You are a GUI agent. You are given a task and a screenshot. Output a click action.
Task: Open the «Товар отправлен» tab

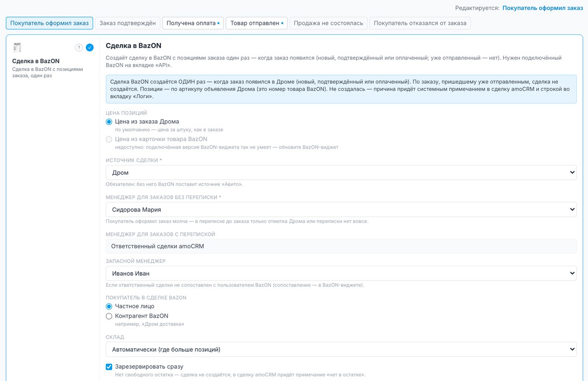pyautogui.click(x=257, y=23)
